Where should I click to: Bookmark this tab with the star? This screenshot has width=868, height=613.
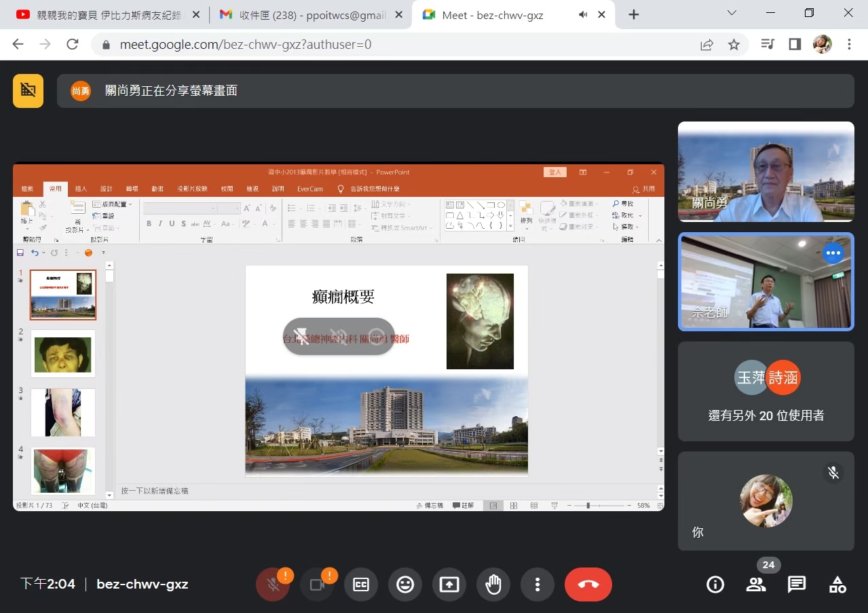click(x=734, y=45)
